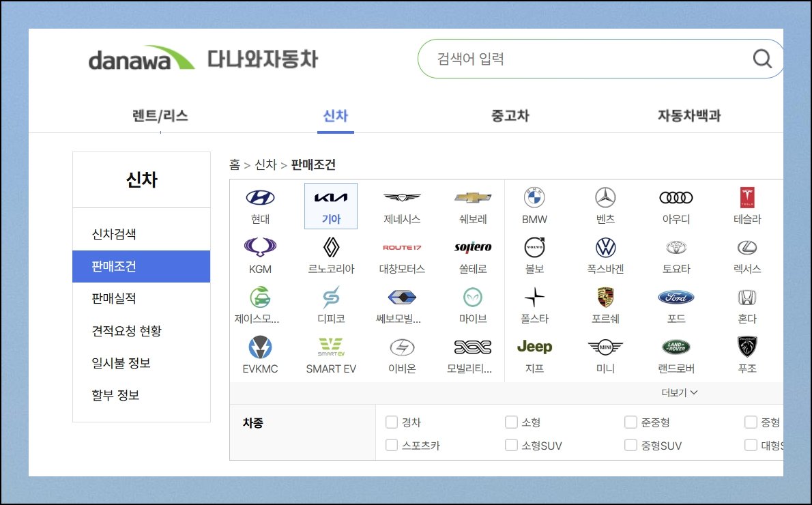Choose the Renault Korea (르노코리아) logo
The width and height of the screenshot is (812, 505).
[x=331, y=247]
